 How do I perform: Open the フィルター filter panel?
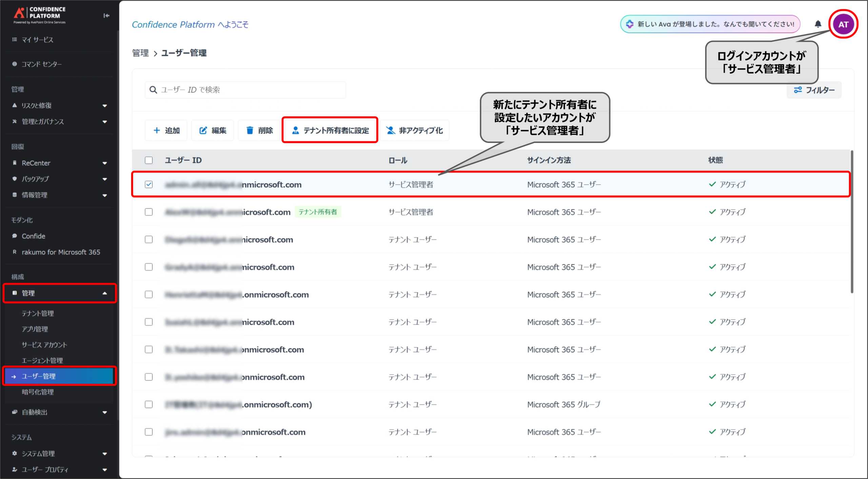(x=814, y=90)
